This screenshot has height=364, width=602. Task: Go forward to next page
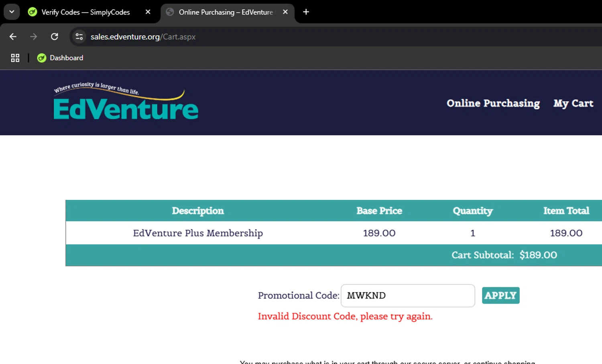pos(34,37)
